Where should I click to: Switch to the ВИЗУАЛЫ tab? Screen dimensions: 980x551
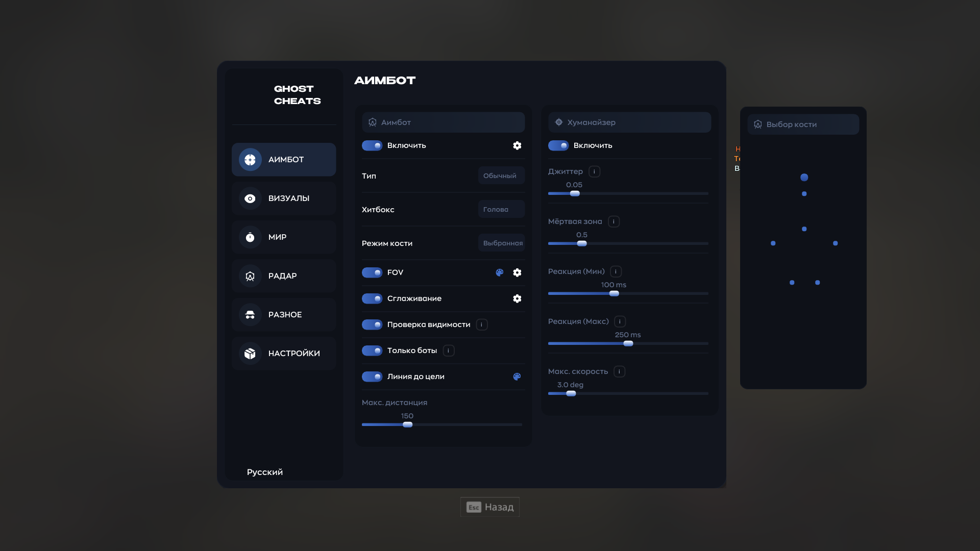click(284, 198)
